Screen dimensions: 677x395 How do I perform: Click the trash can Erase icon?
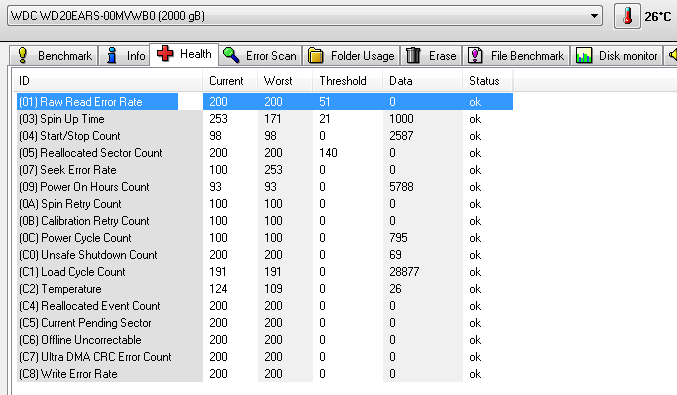pyautogui.click(x=413, y=55)
